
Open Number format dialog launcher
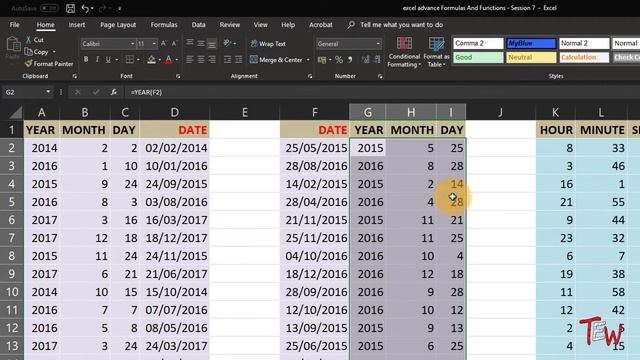click(x=380, y=76)
